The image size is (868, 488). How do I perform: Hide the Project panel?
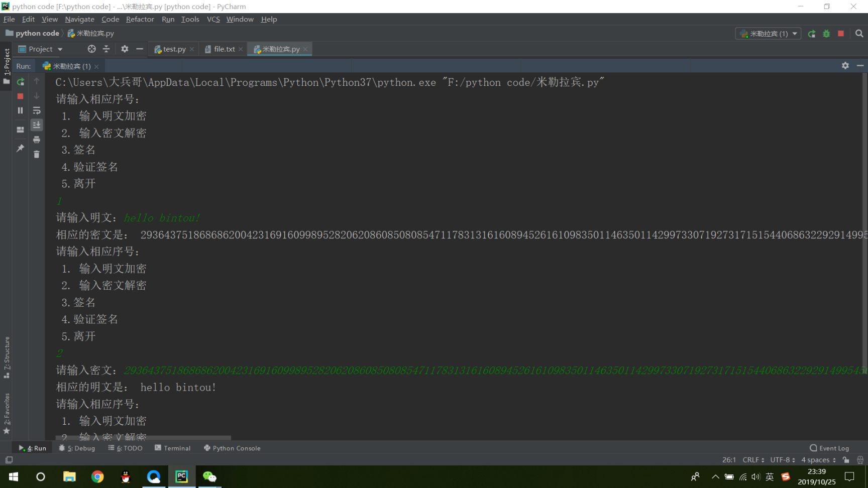(x=140, y=49)
